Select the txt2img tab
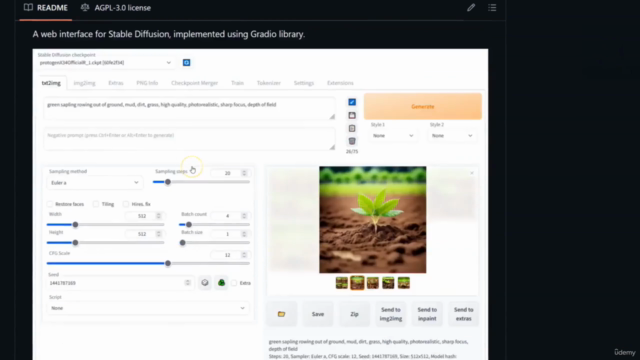The image size is (640, 360). [x=51, y=83]
